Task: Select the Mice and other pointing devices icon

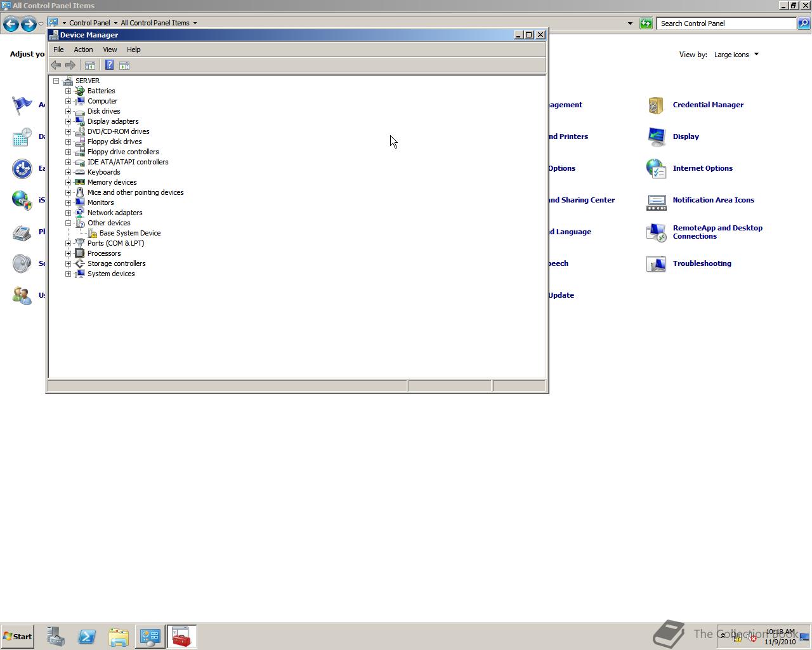Action: pyautogui.click(x=80, y=192)
